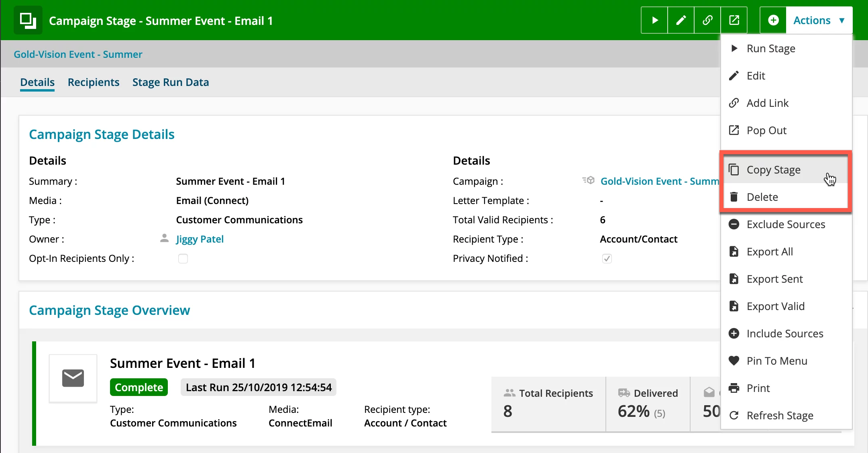Click the Export Sent file icon
This screenshot has width=868, height=453.
[x=734, y=279]
